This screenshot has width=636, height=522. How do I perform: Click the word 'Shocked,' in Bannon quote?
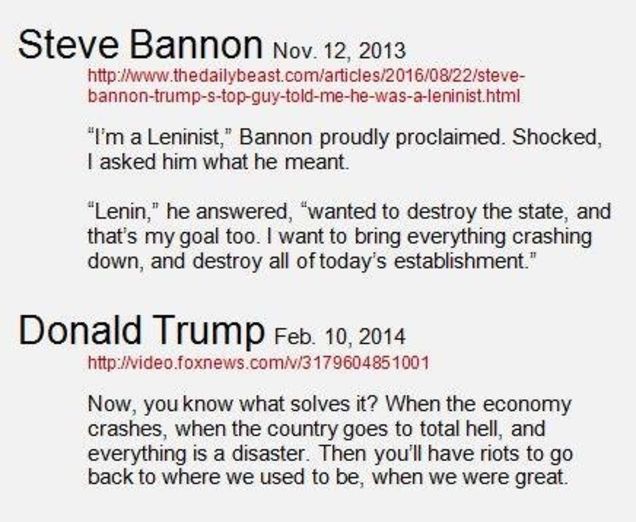[x=556, y=137]
